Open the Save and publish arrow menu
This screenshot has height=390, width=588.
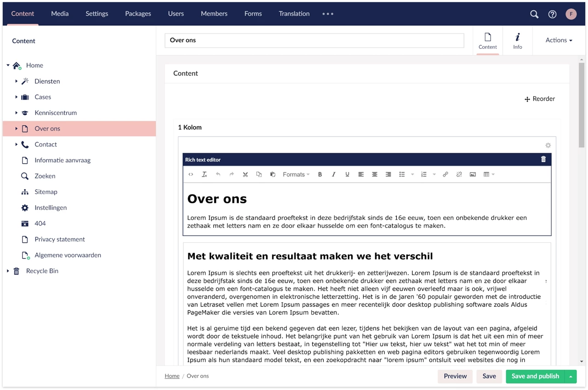point(571,376)
